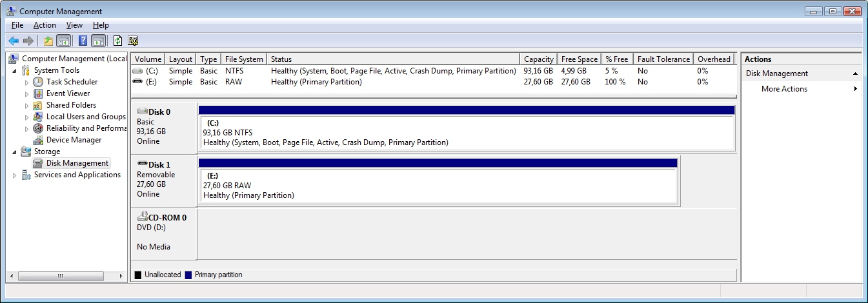Click the (E:) drive icon in volume list

[x=137, y=82]
